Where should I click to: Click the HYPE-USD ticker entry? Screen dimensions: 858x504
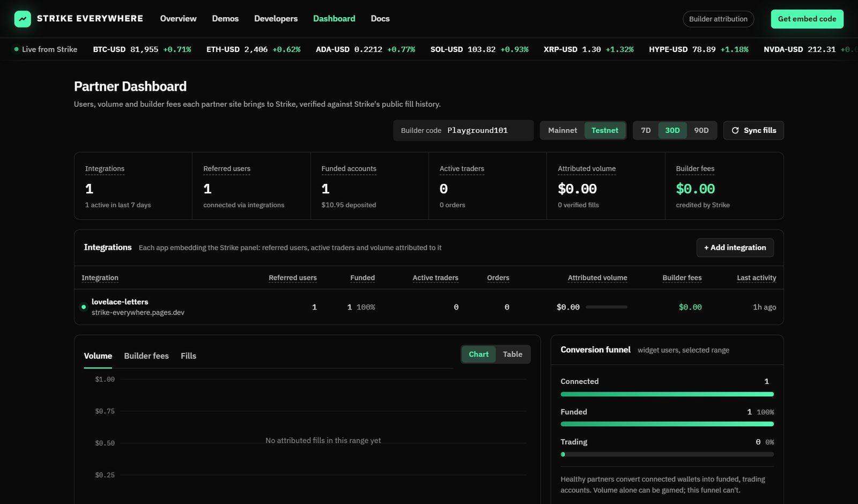coord(699,49)
